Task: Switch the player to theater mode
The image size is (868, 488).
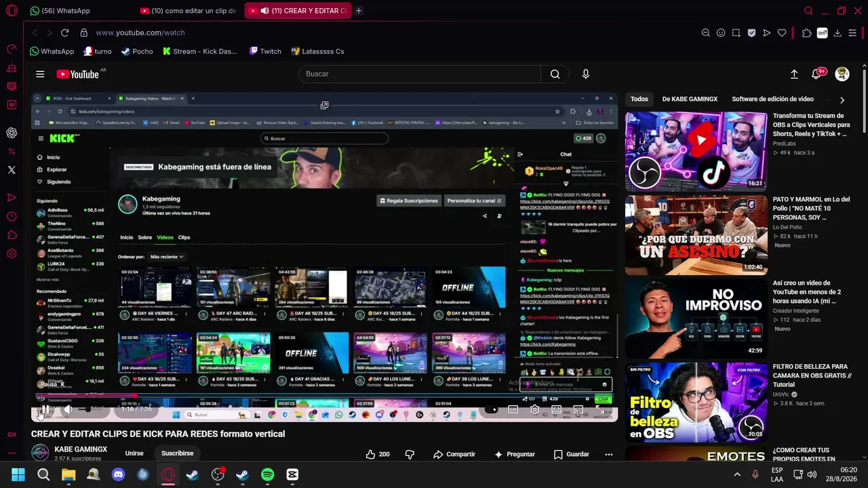Action: [557, 409]
